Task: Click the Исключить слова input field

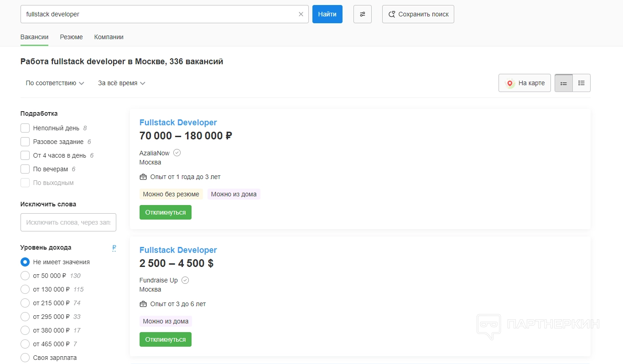Action: (68, 222)
